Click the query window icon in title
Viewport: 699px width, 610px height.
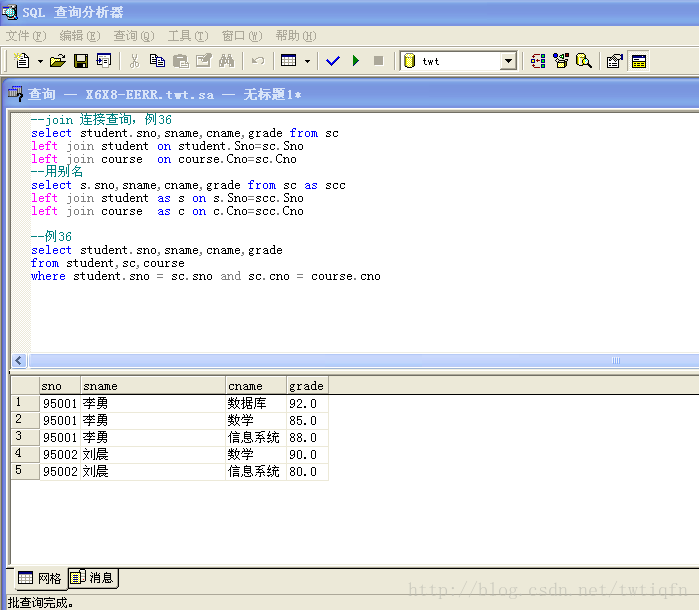[15, 93]
